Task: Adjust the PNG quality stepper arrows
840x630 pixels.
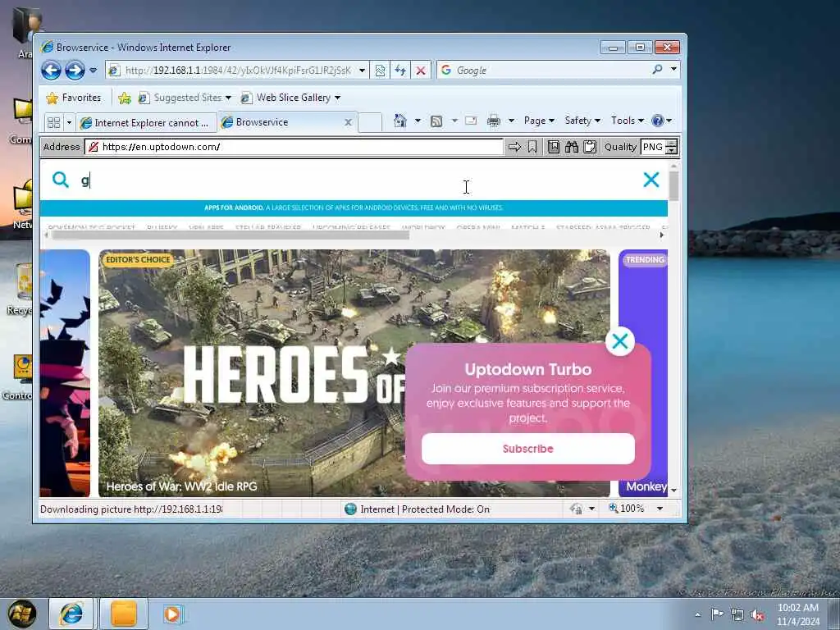Action: click(x=672, y=147)
